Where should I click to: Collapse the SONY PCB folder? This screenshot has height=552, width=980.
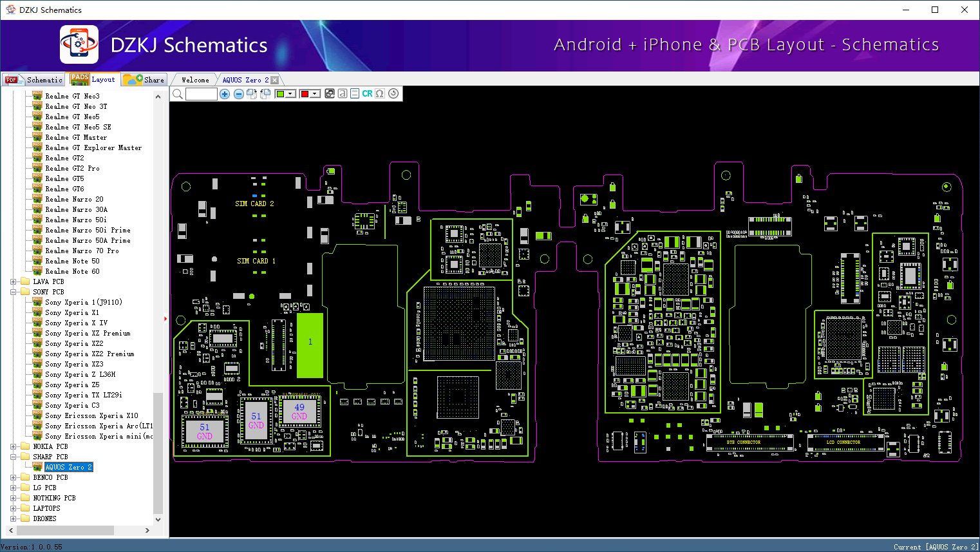pyautogui.click(x=14, y=292)
